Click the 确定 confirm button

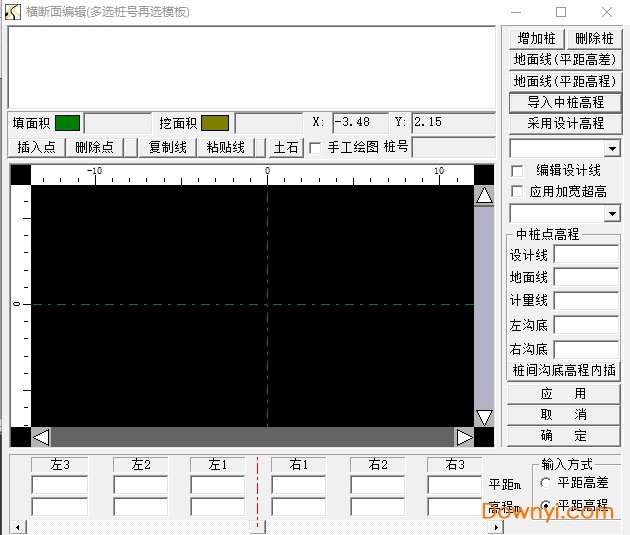click(564, 435)
